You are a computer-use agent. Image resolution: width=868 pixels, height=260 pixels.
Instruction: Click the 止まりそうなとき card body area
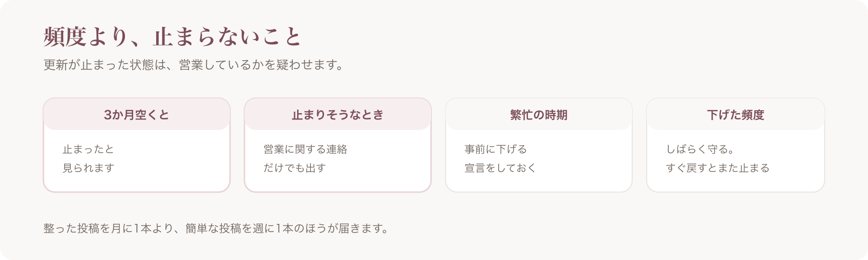click(x=338, y=160)
